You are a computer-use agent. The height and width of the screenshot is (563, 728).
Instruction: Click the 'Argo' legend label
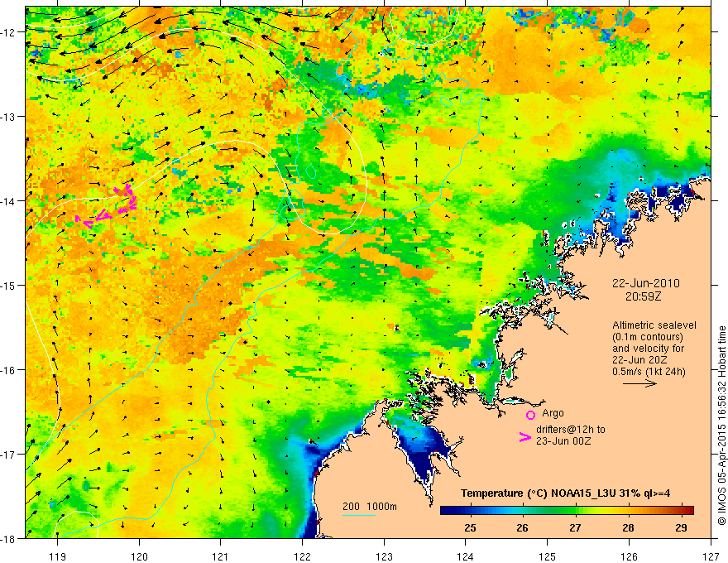point(553,413)
